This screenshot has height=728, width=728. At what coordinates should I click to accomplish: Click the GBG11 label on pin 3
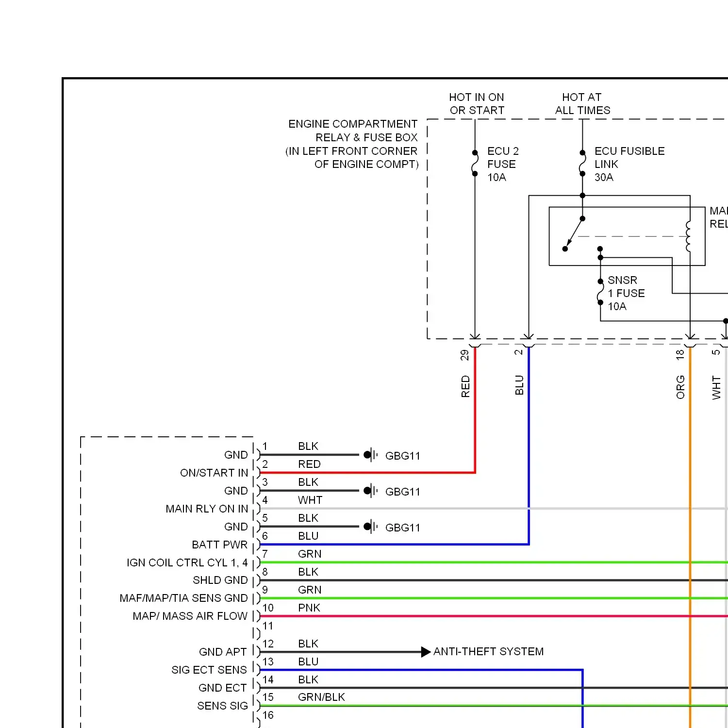tap(402, 492)
